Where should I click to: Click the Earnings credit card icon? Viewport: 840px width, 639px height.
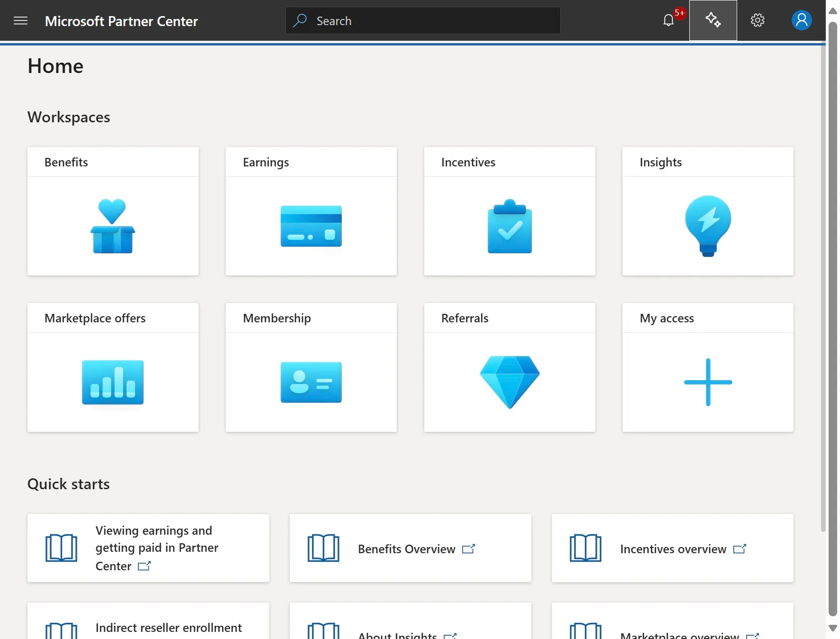point(311,226)
